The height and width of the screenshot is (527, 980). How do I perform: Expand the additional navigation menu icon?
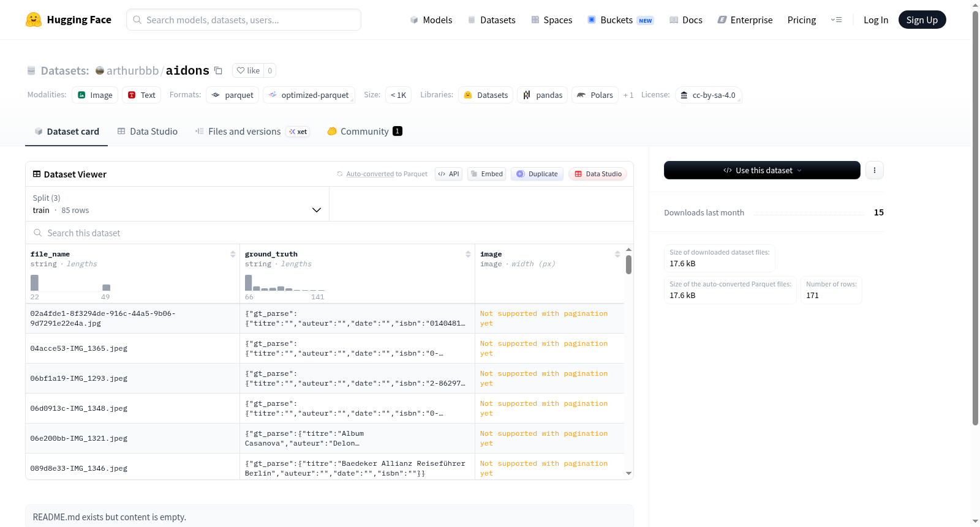[x=836, y=20]
